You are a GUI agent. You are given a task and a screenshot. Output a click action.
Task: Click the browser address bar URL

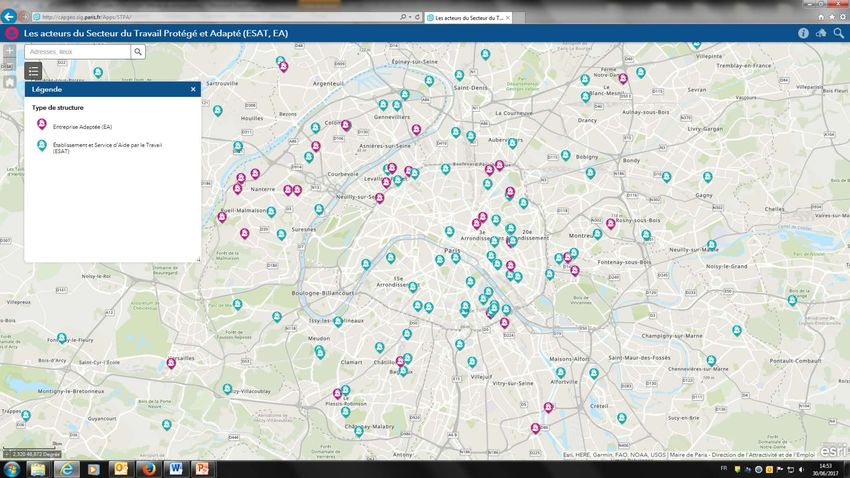pos(200,17)
